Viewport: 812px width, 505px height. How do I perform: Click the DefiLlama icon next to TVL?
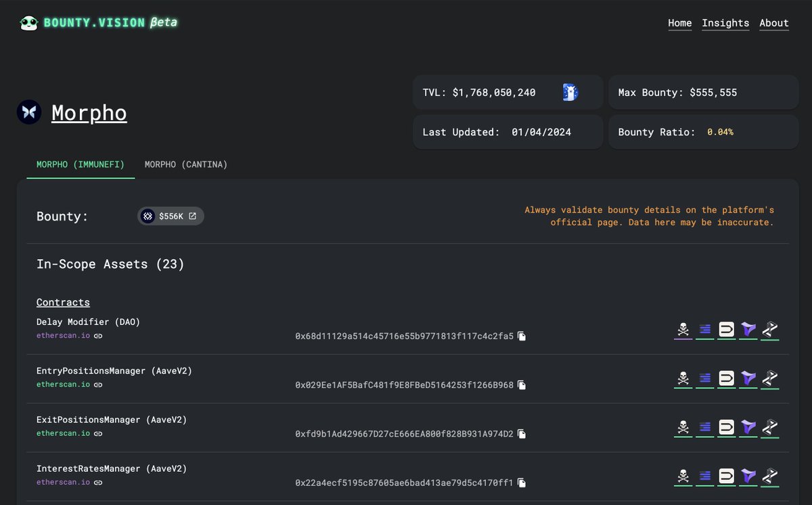570,93
